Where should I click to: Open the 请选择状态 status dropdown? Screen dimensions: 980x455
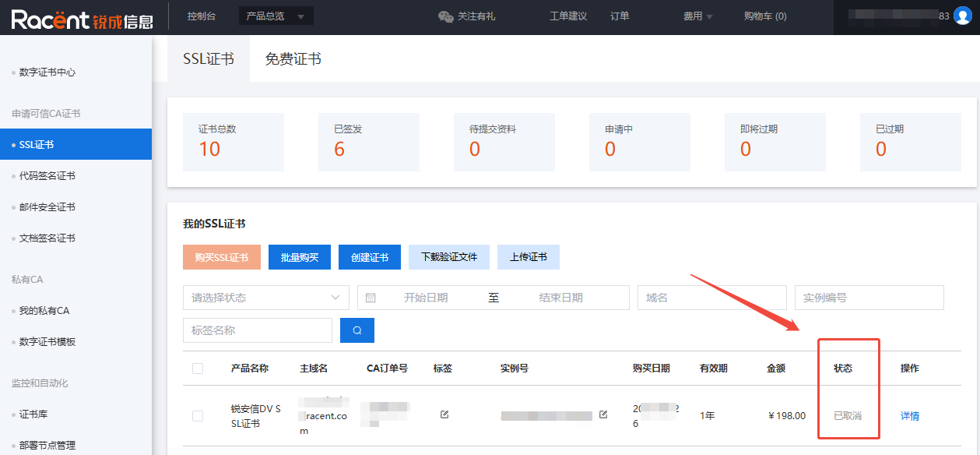[x=265, y=298]
